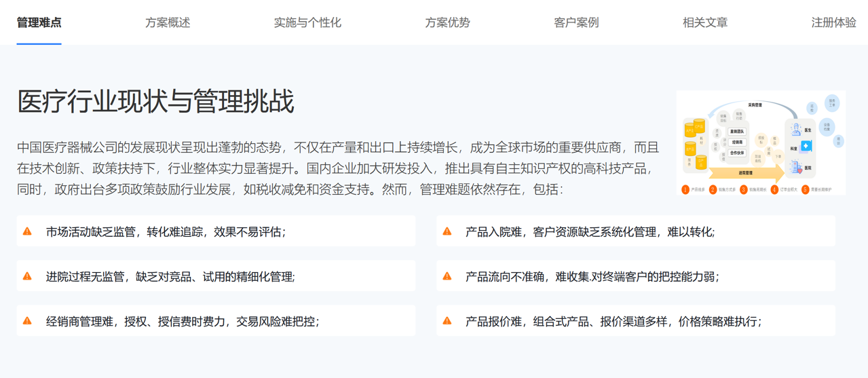Switch to the 方案概述 tab
The height and width of the screenshot is (378, 868).
(168, 22)
